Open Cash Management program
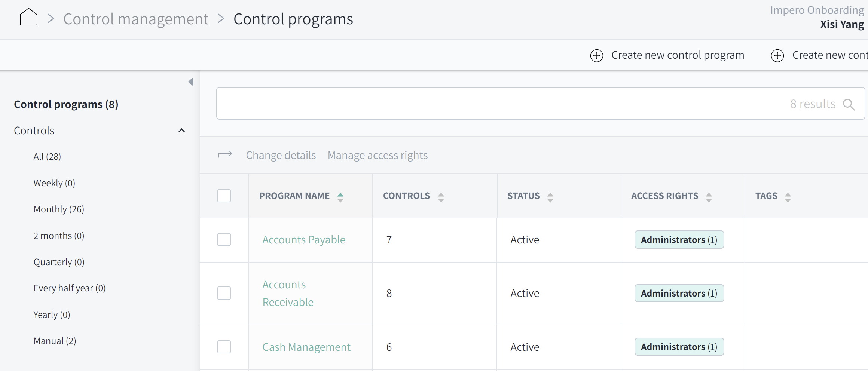This screenshot has height=371, width=868. [x=306, y=347]
